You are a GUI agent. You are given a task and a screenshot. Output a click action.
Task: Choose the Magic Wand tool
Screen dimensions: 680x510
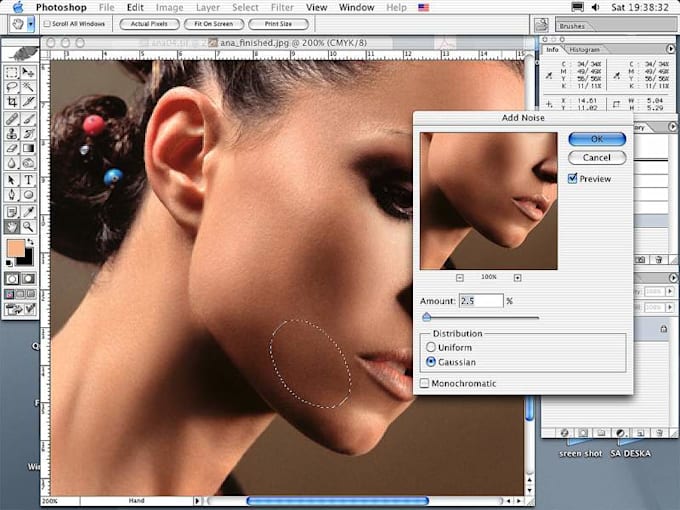click(x=28, y=88)
